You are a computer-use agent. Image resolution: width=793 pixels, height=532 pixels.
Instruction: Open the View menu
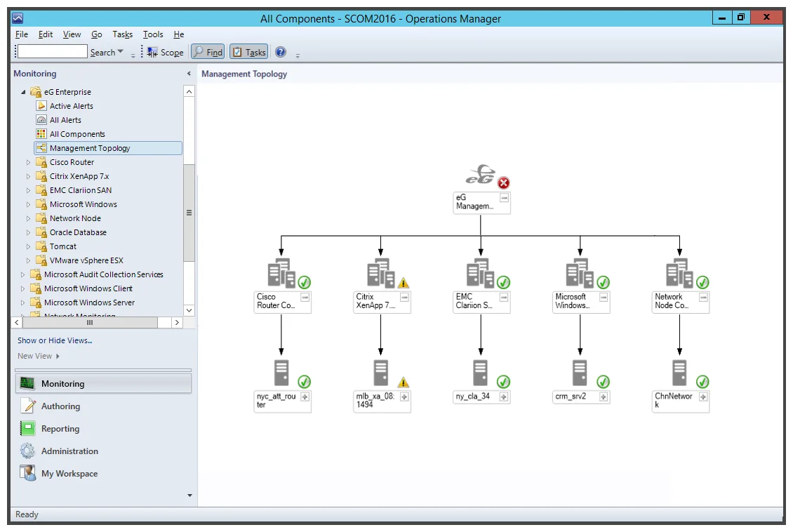[72, 34]
